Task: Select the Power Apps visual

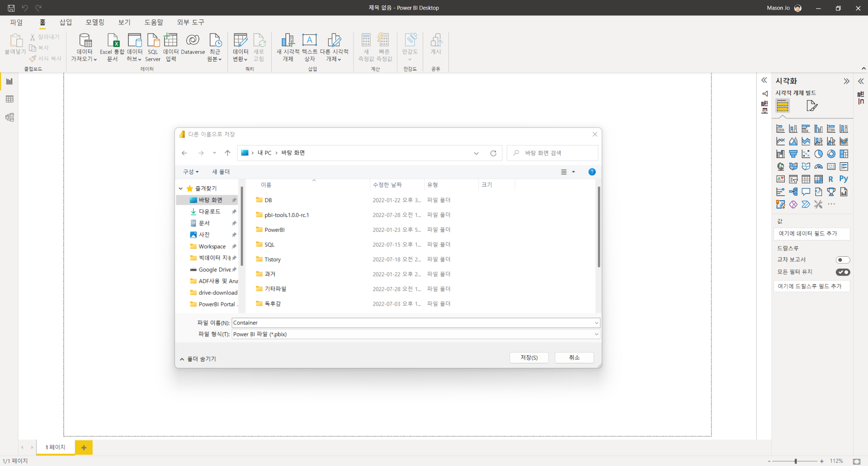Action: [793, 205]
